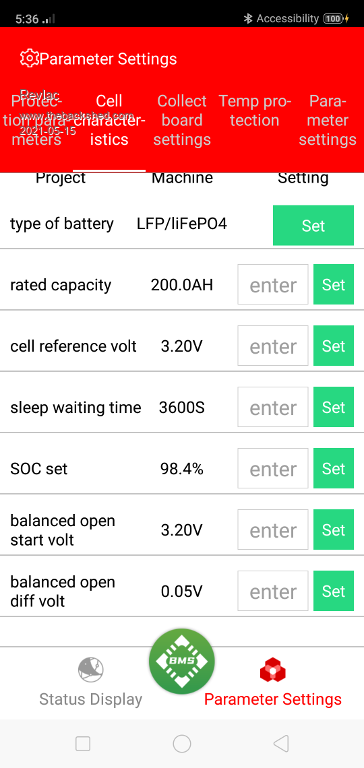364x768 pixels.
Task: Set the type of battery
Action: click(313, 225)
